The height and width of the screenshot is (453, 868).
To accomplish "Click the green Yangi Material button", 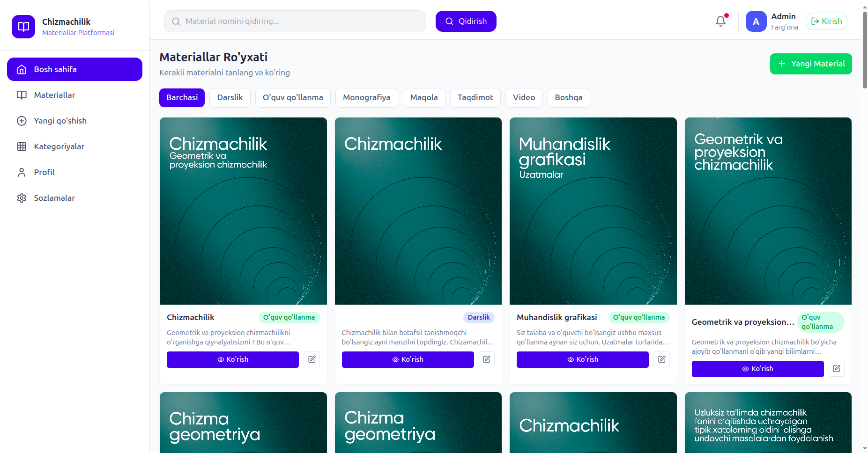I will point(811,64).
